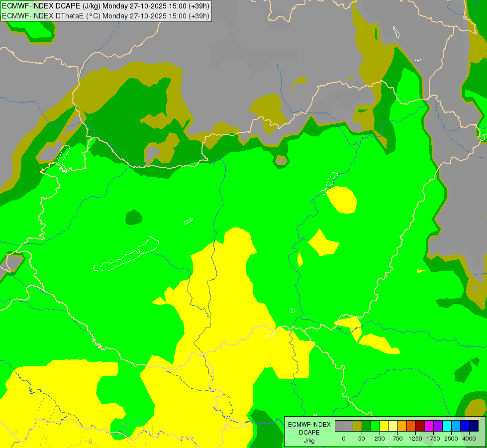Choose the orange legend swatch
Viewport: 487px width, 448px height.
402,426
